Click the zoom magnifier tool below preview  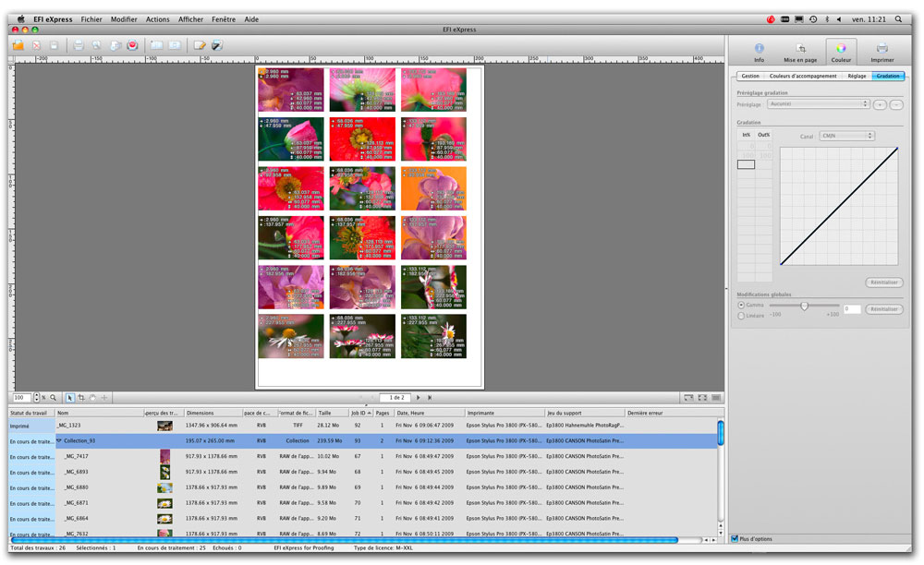coord(53,398)
